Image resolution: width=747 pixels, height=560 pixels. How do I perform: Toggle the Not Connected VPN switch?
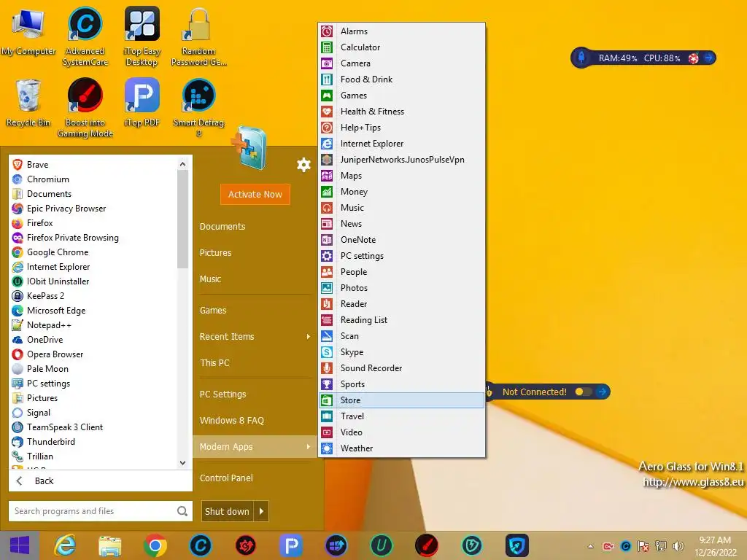pos(583,392)
